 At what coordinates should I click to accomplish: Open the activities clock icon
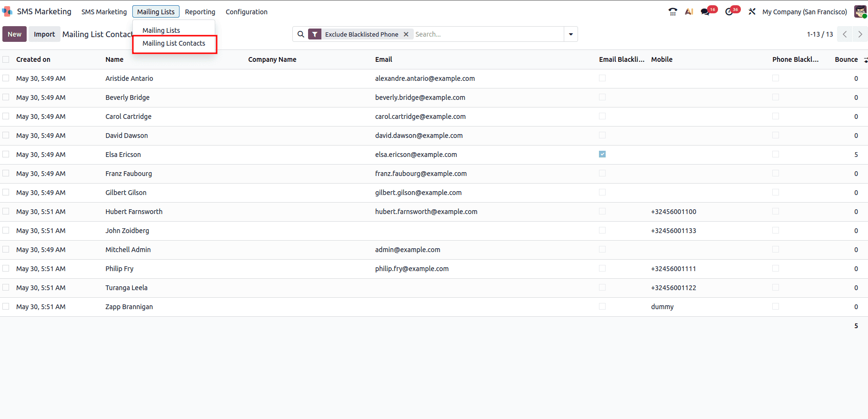coord(729,12)
